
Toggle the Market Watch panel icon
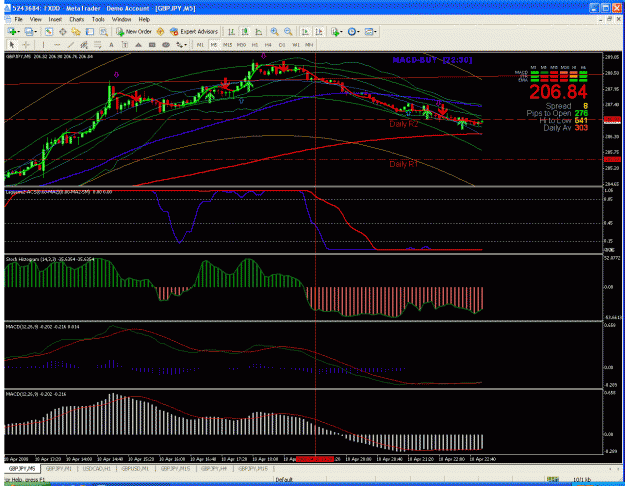(49, 31)
